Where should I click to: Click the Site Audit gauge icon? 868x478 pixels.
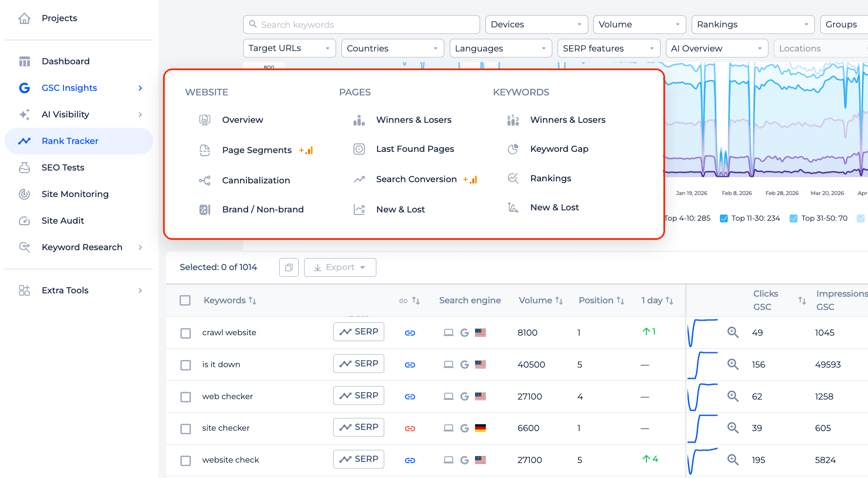pyautogui.click(x=24, y=221)
